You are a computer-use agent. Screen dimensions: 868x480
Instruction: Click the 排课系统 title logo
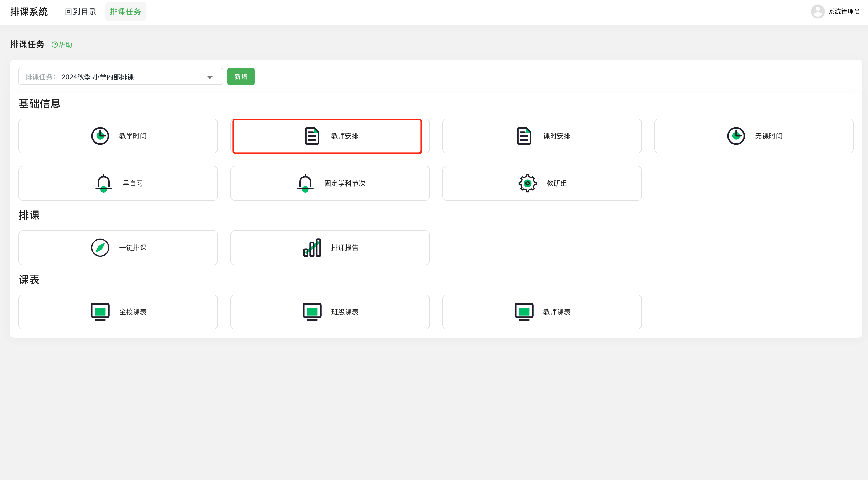(29, 12)
